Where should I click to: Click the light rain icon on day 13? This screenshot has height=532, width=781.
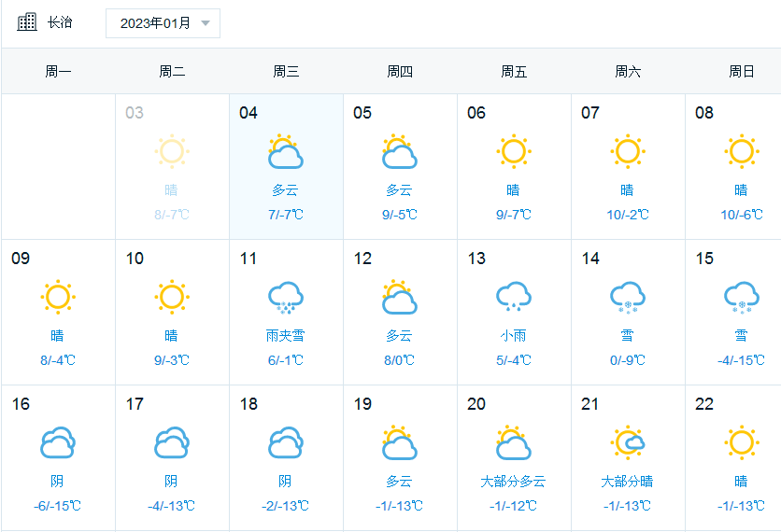coord(514,297)
